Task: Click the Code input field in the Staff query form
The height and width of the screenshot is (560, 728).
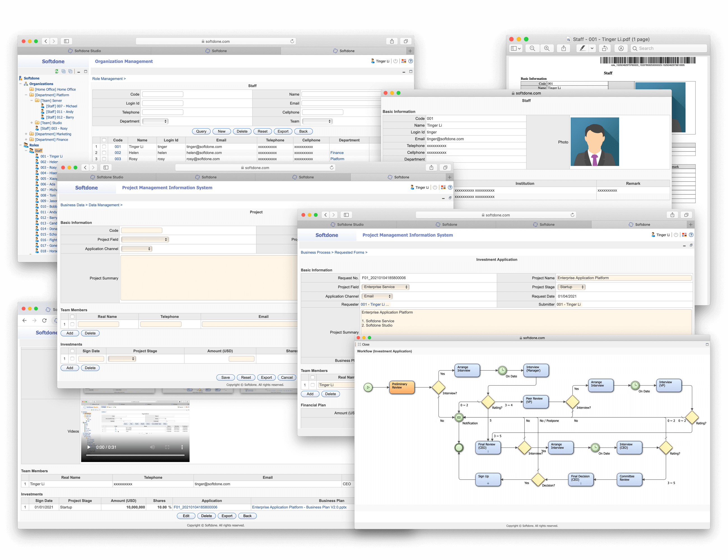Action: point(163,94)
